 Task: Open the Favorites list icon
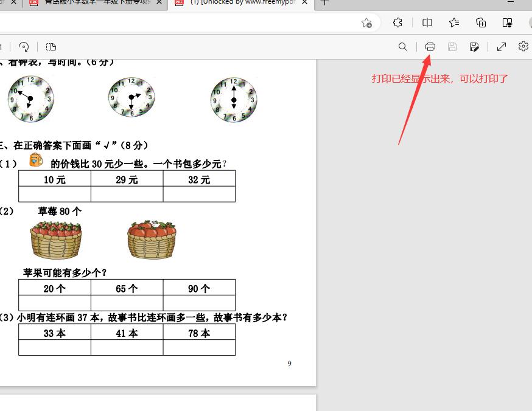[x=454, y=22]
